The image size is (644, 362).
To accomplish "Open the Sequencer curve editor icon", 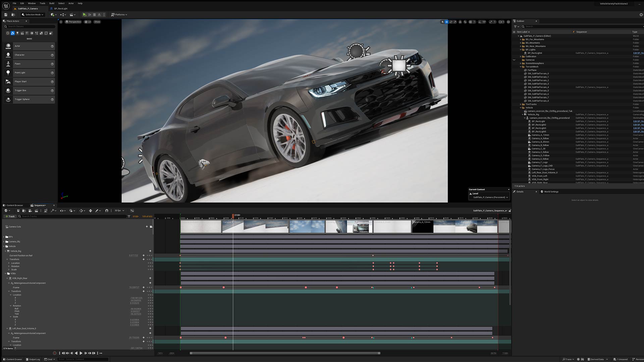I will click(x=132, y=211).
